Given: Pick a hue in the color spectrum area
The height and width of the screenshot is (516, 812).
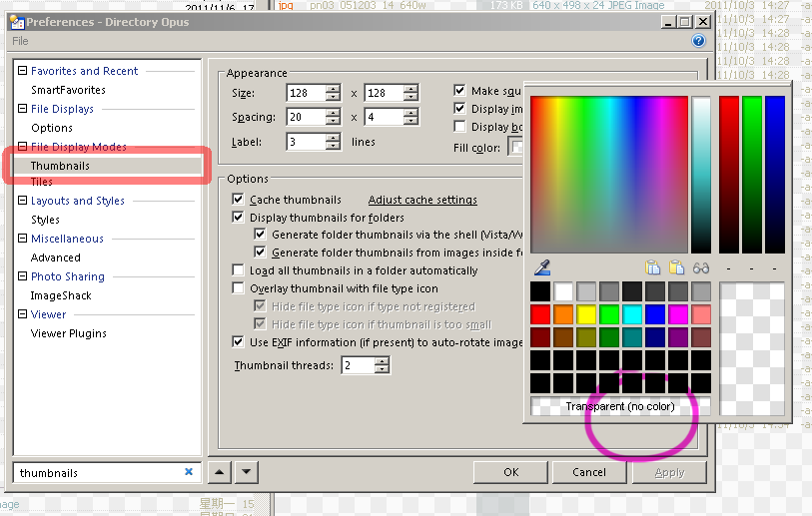Looking at the screenshot, I should (609, 175).
